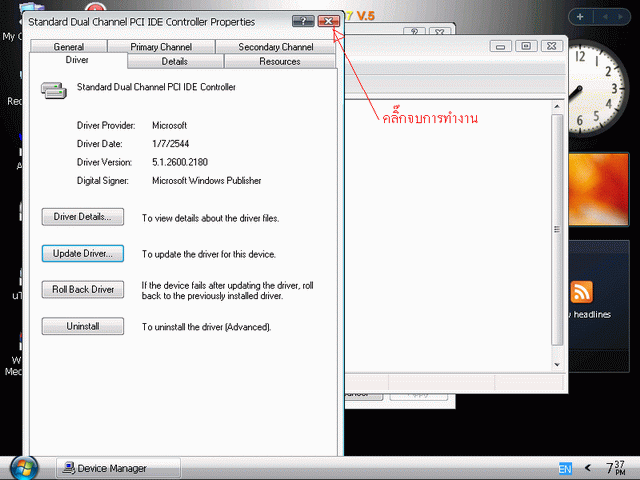640x480 pixels.
Task: Click the driver date '1/7/2544'
Action: coord(171,144)
